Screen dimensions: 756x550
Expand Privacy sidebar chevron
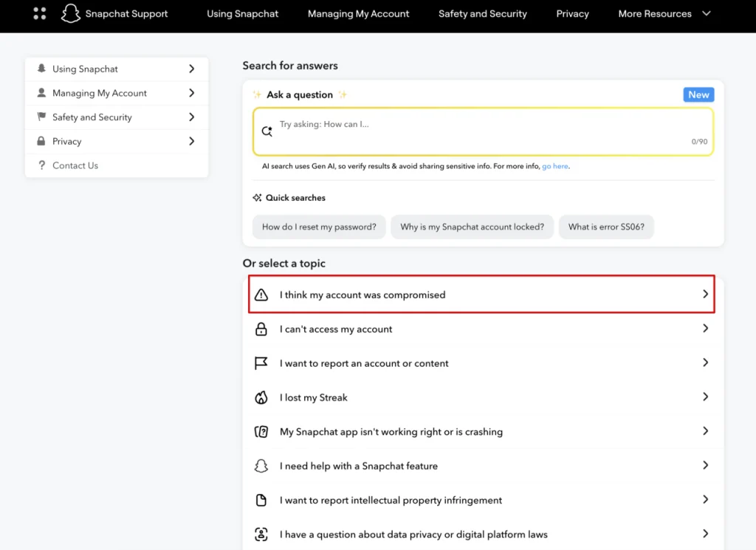click(191, 141)
